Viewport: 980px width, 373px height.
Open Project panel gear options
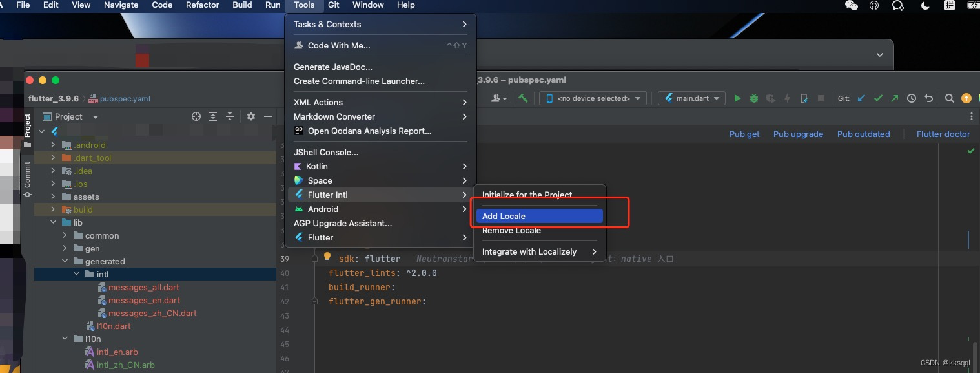pyautogui.click(x=251, y=116)
